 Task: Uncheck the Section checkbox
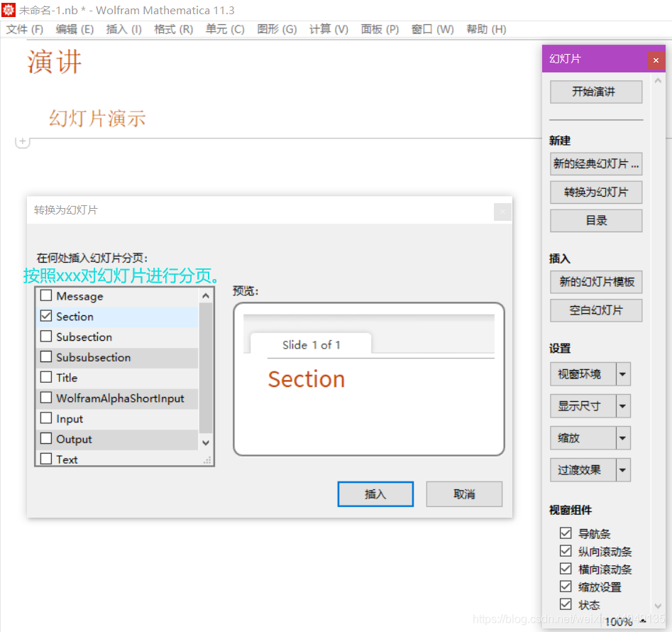pyautogui.click(x=46, y=316)
